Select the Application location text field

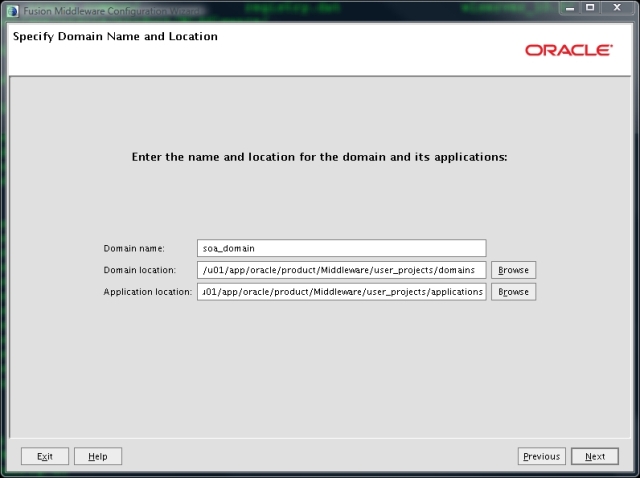coord(341,292)
